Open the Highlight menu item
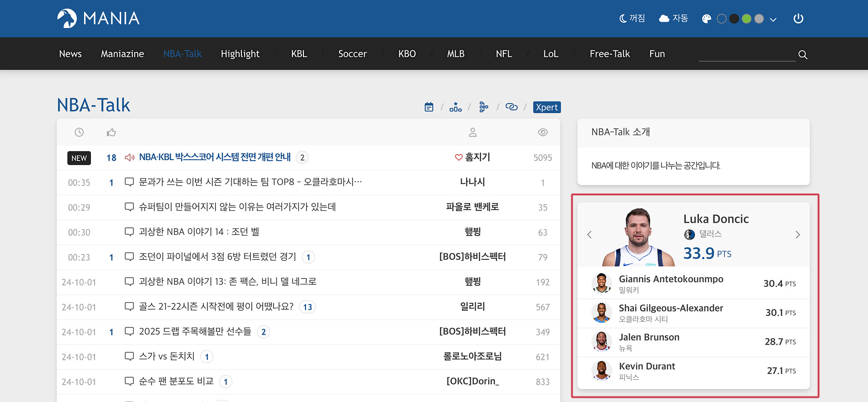The height and width of the screenshot is (402, 868). [240, 54]
